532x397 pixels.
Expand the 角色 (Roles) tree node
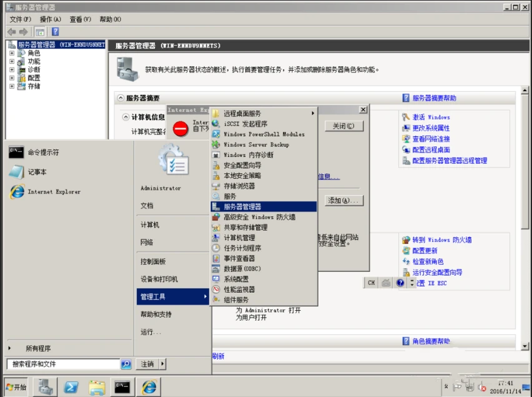tap(13, 53)
